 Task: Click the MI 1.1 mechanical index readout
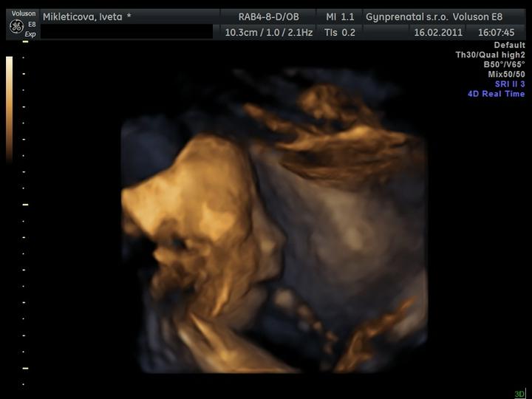point(340,16)
